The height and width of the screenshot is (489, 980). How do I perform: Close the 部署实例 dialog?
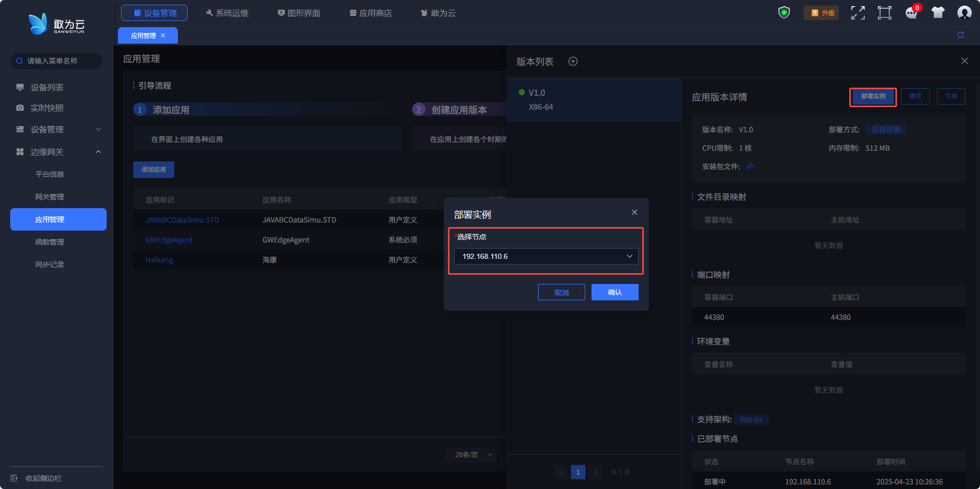click(635, 212)
